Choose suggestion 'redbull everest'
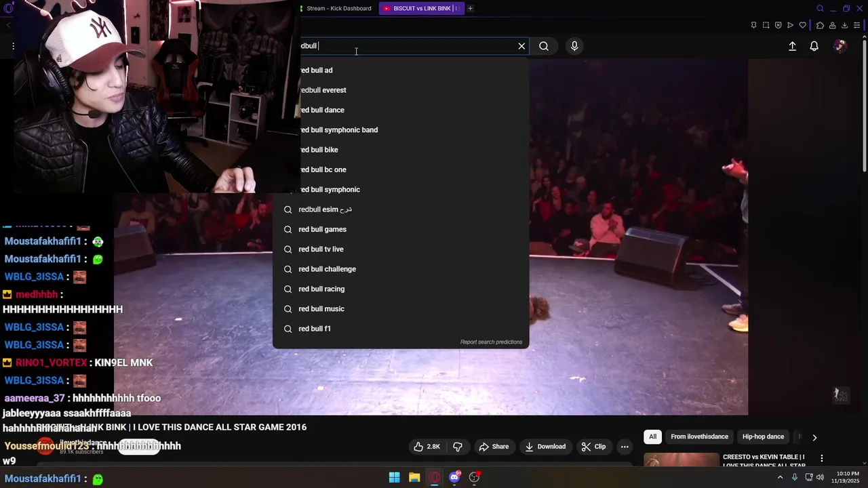Image resolution: width=868 pixels, height=488 pixels. (x=401, y=90)
